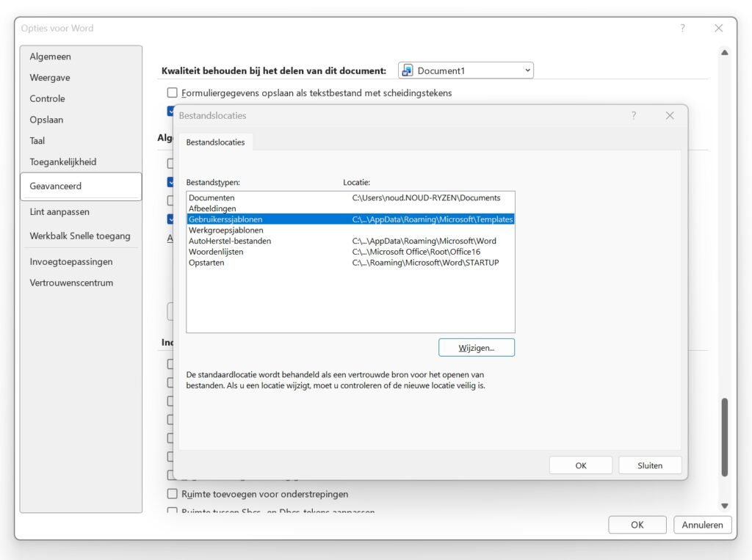Click the C:\Users\noud.NOUD-RYZEN\Documents path
This screenshot has width=752, height=560.
click(x=426, y=197)
